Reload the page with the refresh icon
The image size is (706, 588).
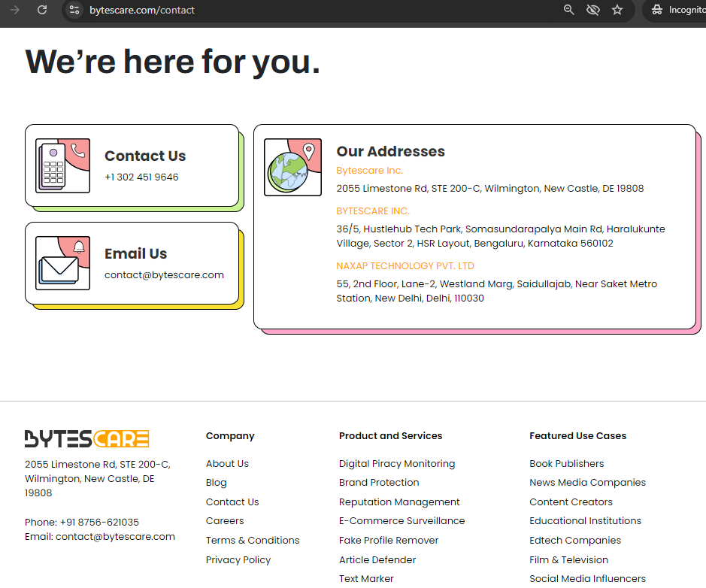point(42,10)
